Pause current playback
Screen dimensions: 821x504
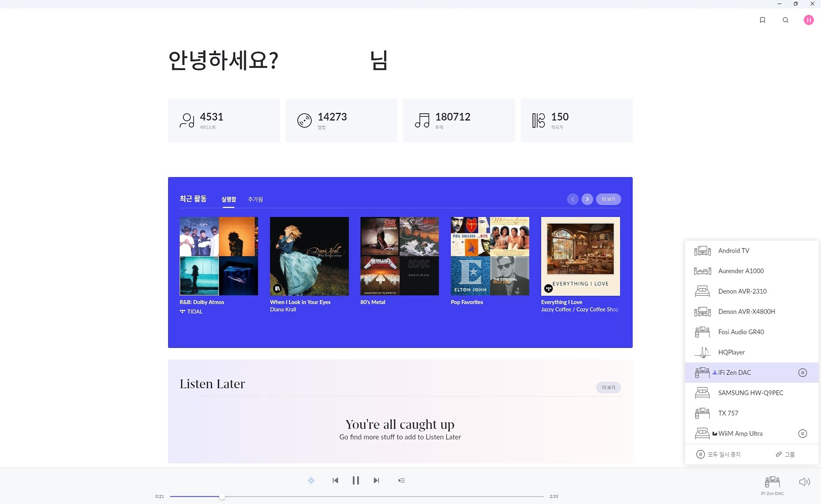click(x=355, y=480)
